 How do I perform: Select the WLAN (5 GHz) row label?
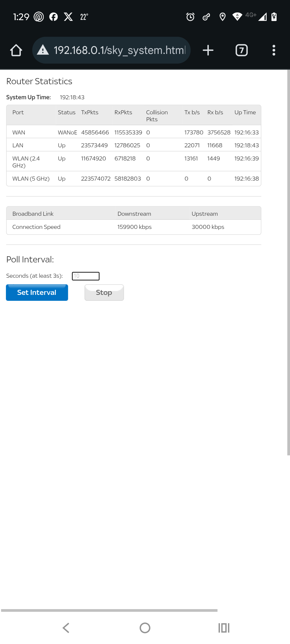[x=31, y=179]
